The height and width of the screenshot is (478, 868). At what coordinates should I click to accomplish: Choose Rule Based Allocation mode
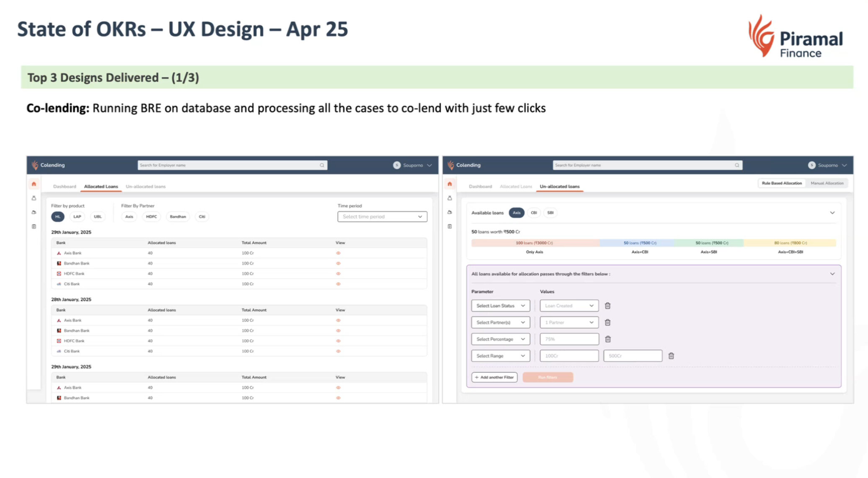782,183
